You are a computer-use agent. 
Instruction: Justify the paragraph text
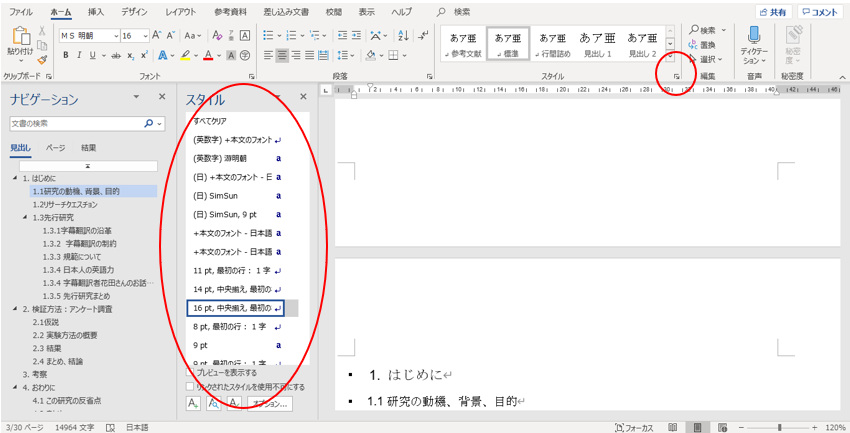[310, 55]
